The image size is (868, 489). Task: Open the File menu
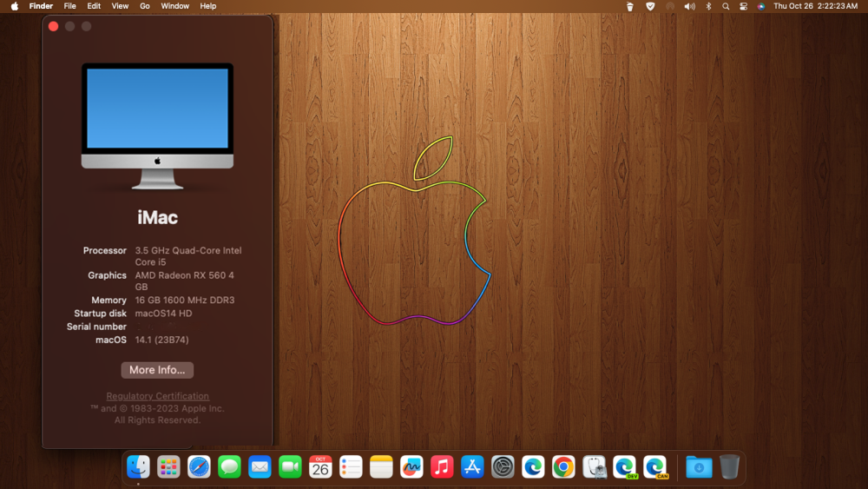69,6
